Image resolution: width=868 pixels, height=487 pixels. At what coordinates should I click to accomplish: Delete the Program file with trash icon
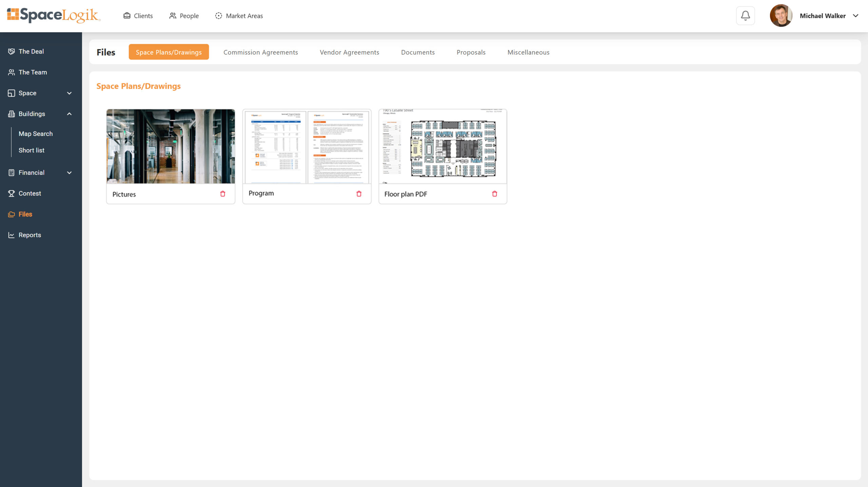pos(359,194)
